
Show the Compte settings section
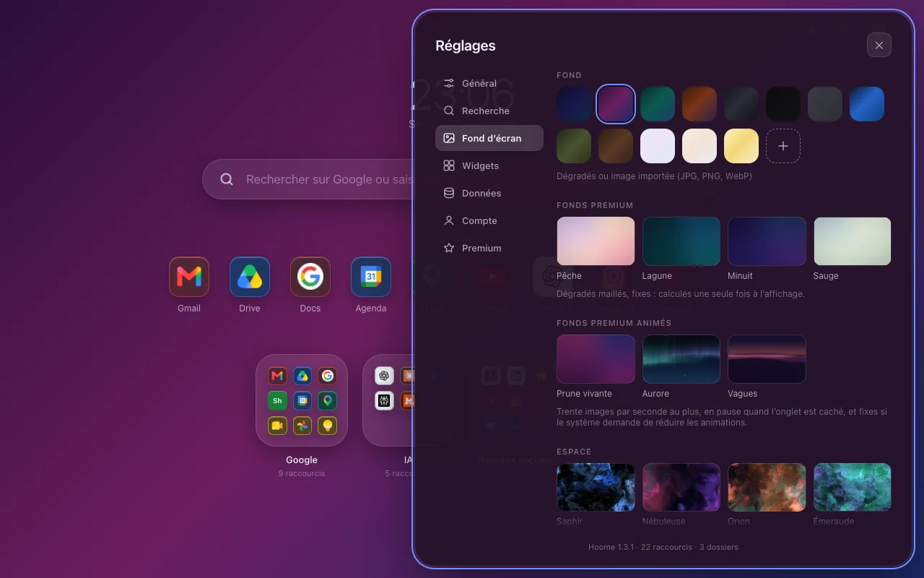tap(489, 220)
